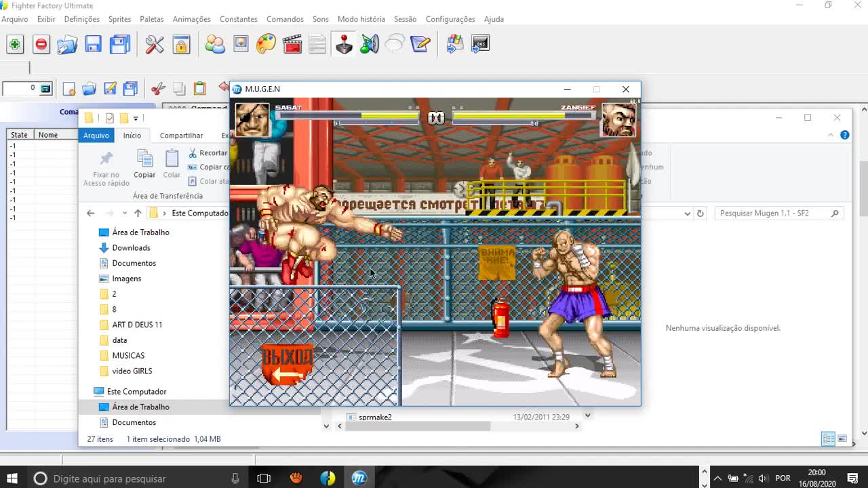Expand the address bar history dropdown
The width and height of the screenshot is (868, 488).
point(687,213)
